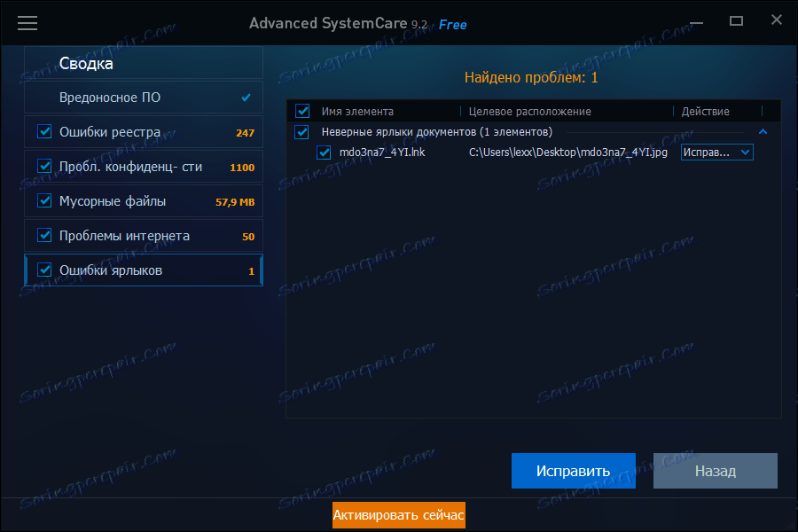The image size is (798, 532).
Task: Uncheck Неверные ярлыки документов group checkbox
Action: pyautogui.click(x=301, y=132)
